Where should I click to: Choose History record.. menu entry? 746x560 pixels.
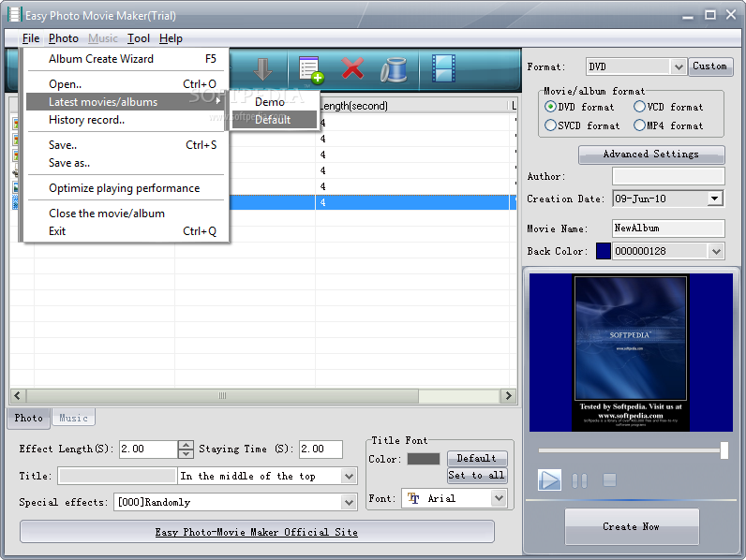coord(126,120)
